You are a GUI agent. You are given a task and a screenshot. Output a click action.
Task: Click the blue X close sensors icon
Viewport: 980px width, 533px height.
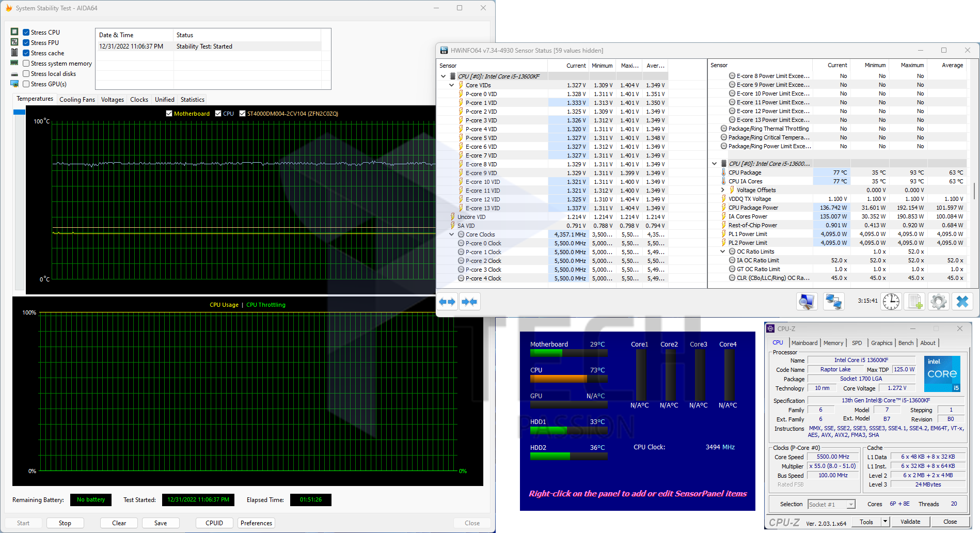pos(962,301)
